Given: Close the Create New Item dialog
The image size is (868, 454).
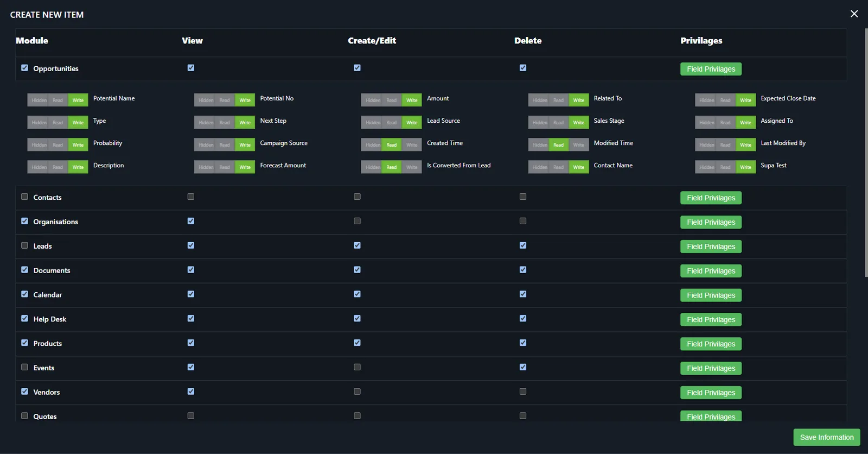Looking at the screenshot, I should [x=854, y=14].
